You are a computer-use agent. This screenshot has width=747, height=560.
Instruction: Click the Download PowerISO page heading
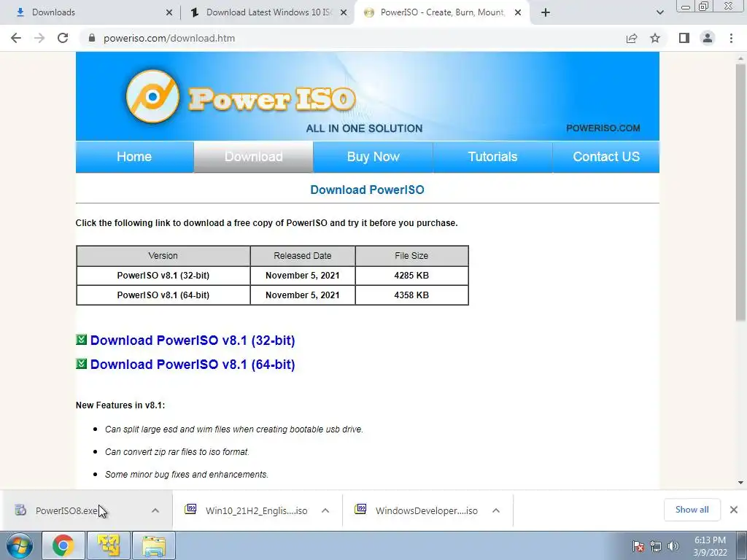(367, 190)
